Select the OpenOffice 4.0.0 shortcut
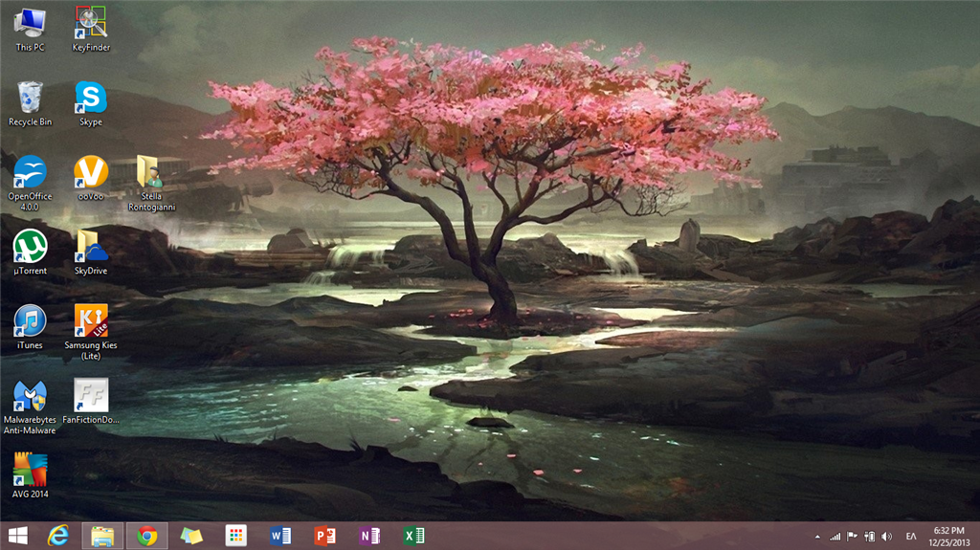This screenshot has width=980, height=550. point(30,183)
